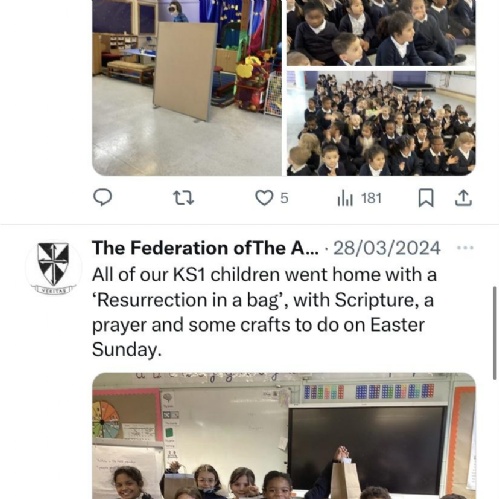Bookmark the post with the bookmark icon
Viewport: 499px width, 499px height.
426,198
